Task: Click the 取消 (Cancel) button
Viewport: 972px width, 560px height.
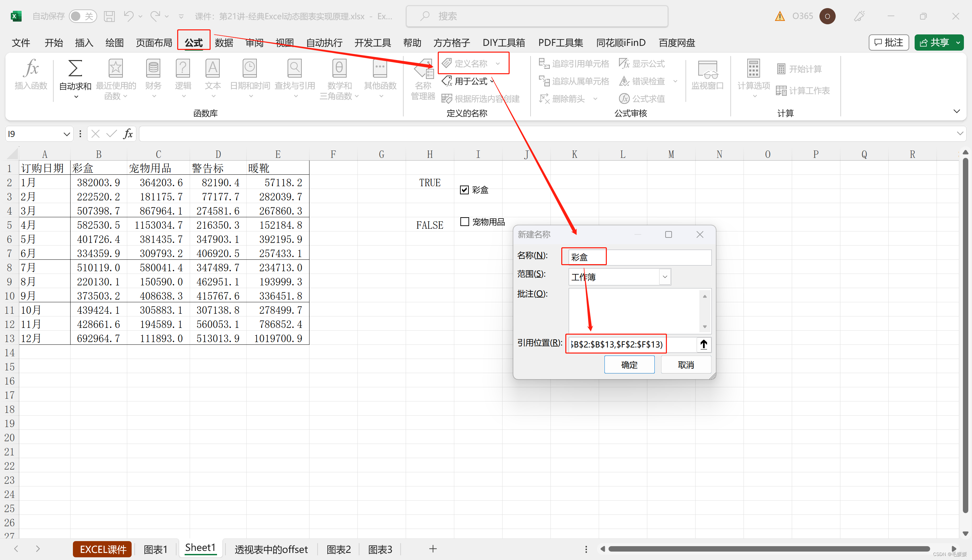Action: coord(686,365)
